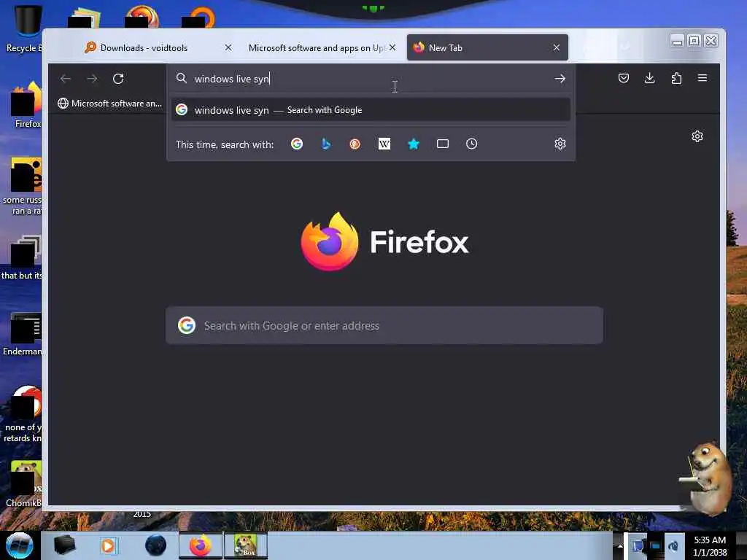Open the Extensions menu
Image resolution: width=747 pixels, height=560 pixels.
tap(676, 78)
